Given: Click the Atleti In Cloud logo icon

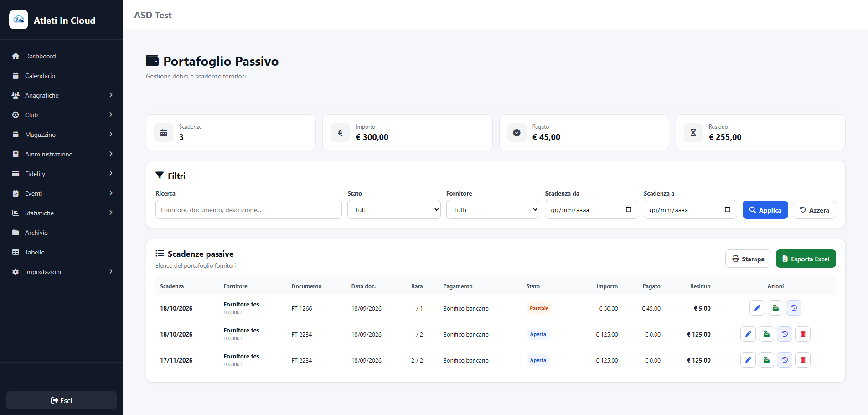Looking at the screenshot, I should tap(19, 20).
